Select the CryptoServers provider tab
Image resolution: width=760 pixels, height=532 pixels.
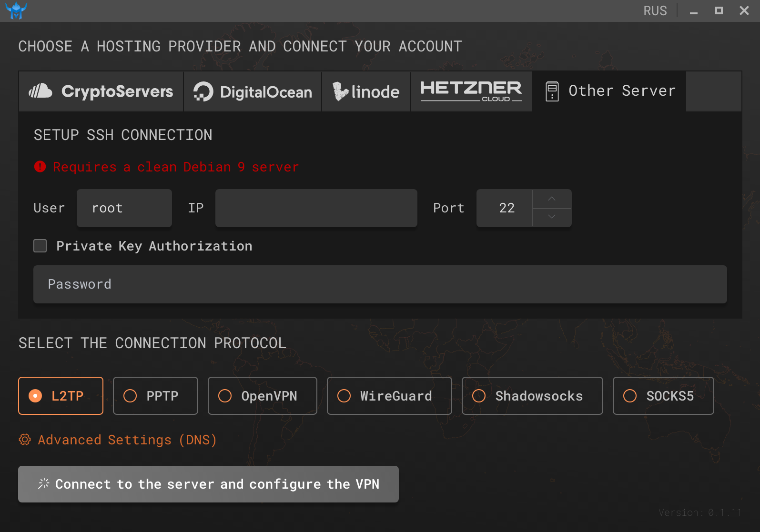tap(101, 91)
